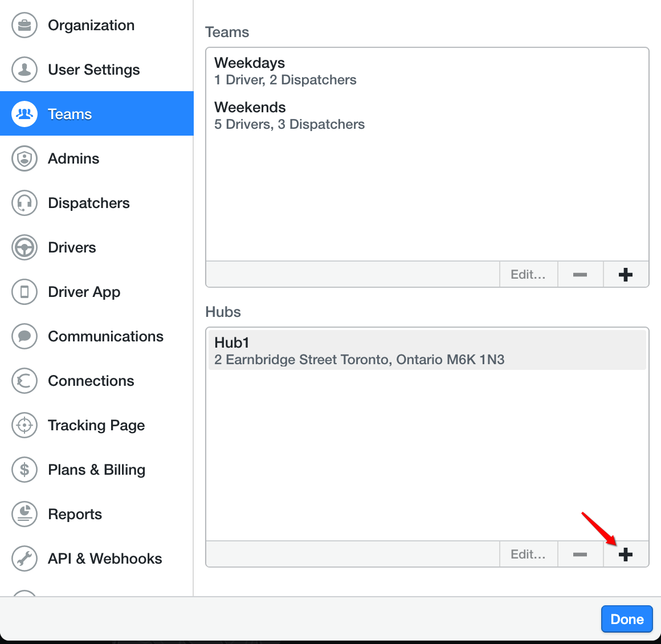The width and height of the screenshot is (661, 644).
Task: Click the Connections icon
Action: [25, 381]
